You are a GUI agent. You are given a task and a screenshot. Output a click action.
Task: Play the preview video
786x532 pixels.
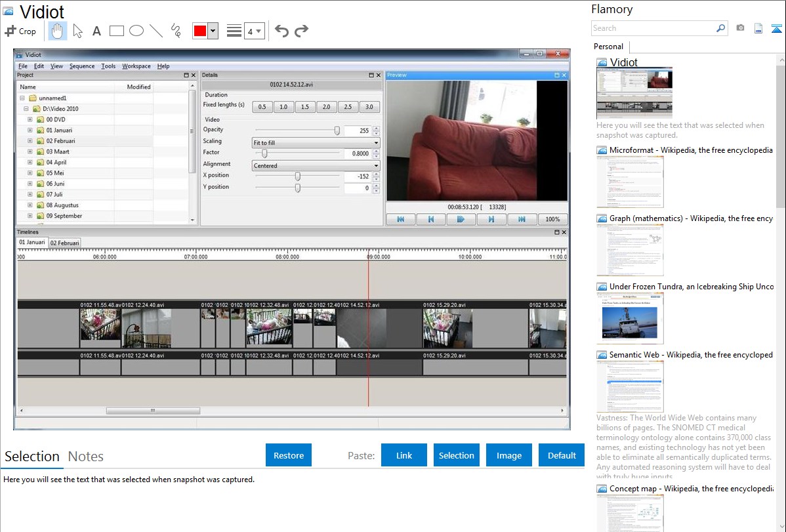pos(461,219)
